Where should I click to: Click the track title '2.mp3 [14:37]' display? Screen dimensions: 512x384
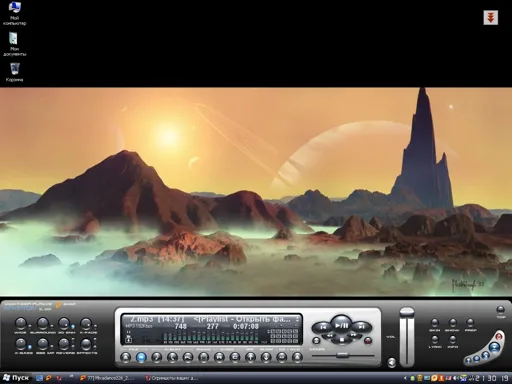pos(157,319)
